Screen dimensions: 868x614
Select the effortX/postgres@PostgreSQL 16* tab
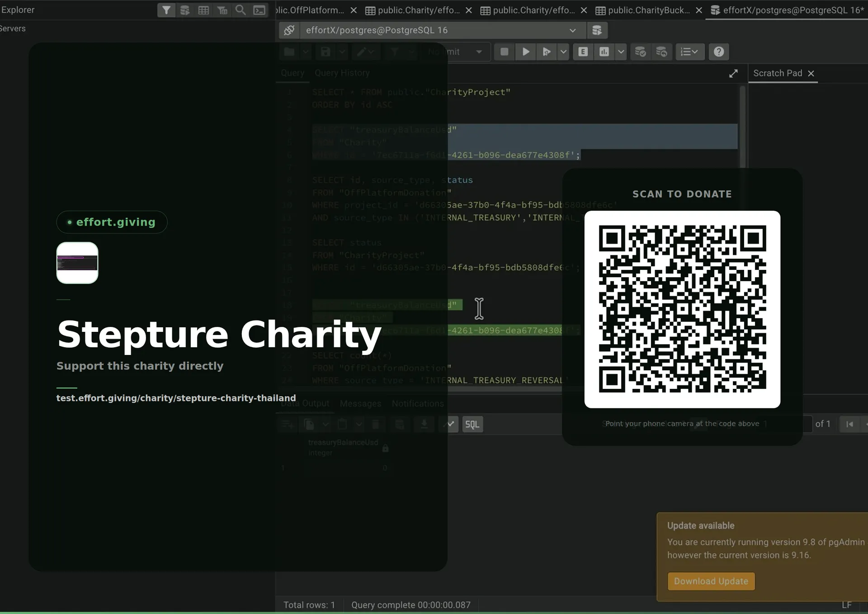[788, 10]
